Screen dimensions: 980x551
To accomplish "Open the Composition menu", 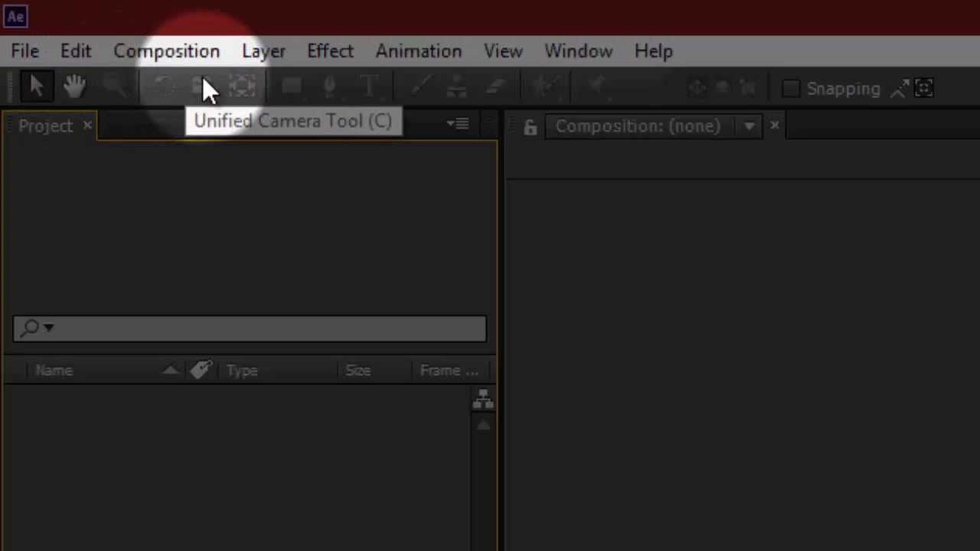I will coord(167,51).
